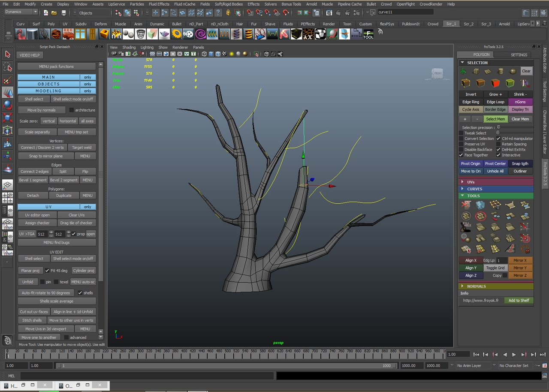This screenshot has width=549, height=392.
Task: Select the arrow Select tool in toolbox
Action: [7, 54]
